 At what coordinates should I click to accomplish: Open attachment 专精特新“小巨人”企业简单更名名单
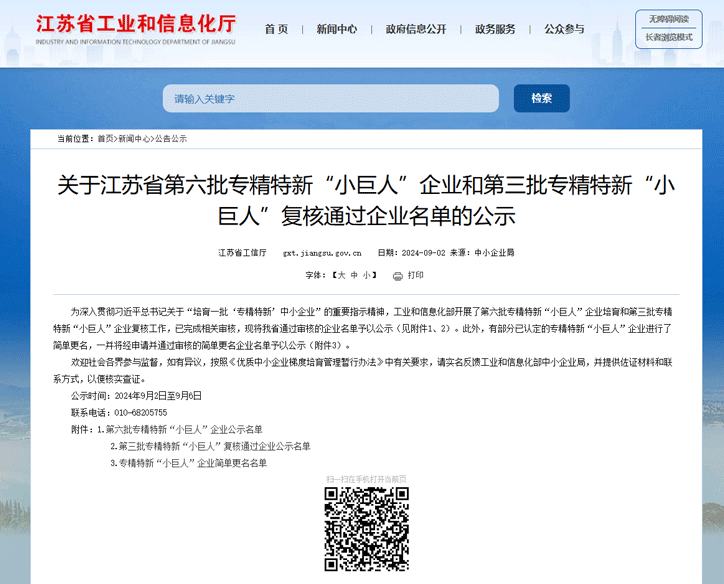(193, 463)
